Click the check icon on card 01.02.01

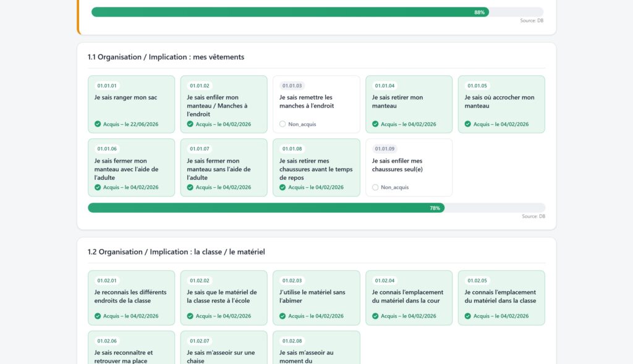pos(98,316)
